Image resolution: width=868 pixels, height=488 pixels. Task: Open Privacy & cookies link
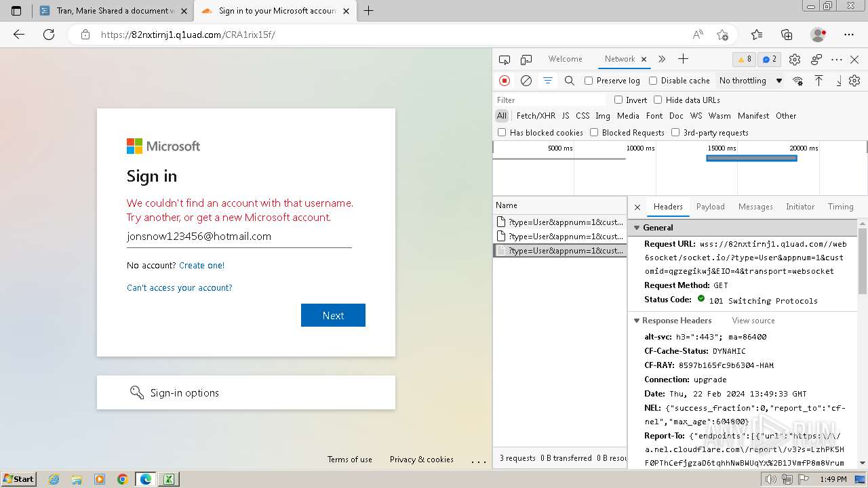[x=422, y=459]
